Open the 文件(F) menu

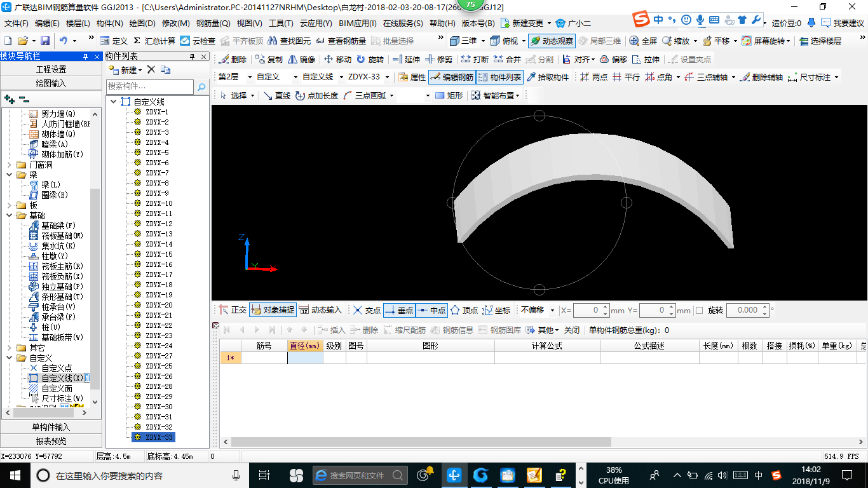click(16, 23)
